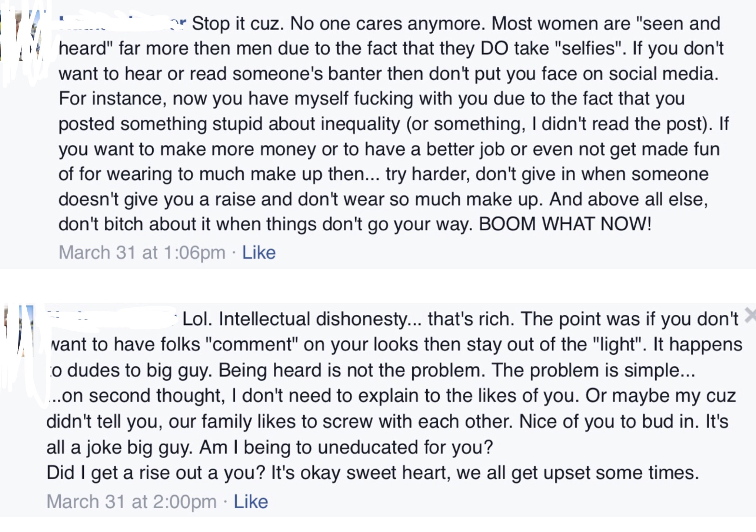Open the 'March 31 at 2:00pm' timestamp

(x=131, y=502)
